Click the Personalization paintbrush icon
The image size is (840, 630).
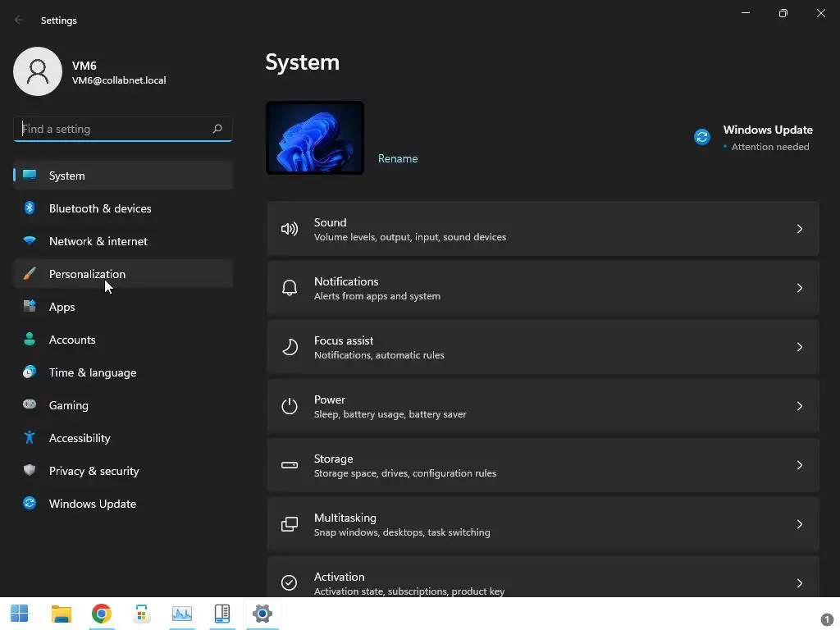[30, 274]
